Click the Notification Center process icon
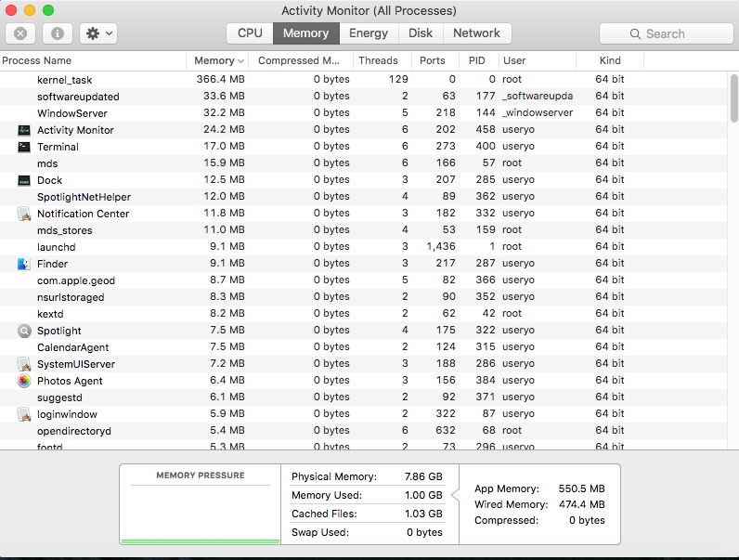 point(24,214)
